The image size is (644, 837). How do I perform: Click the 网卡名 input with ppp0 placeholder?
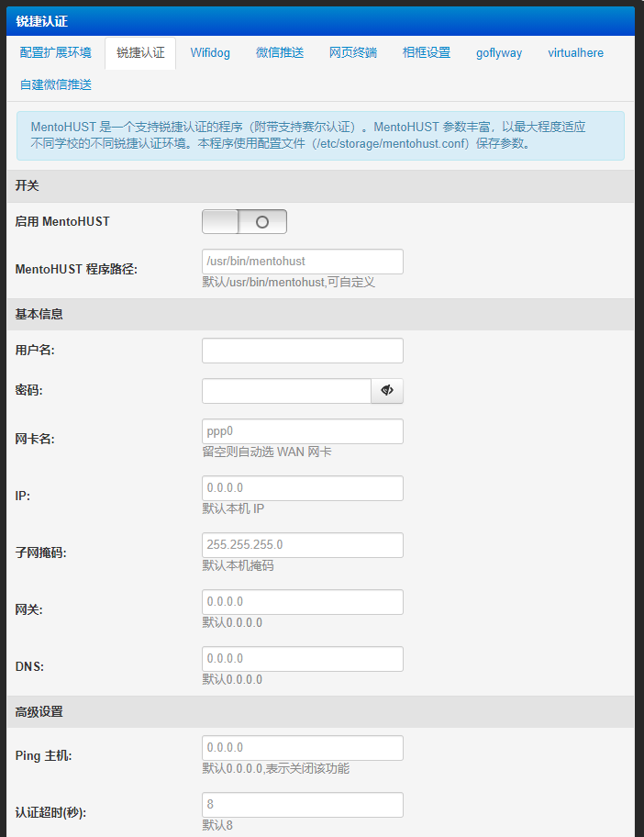[x=302, y=431]
